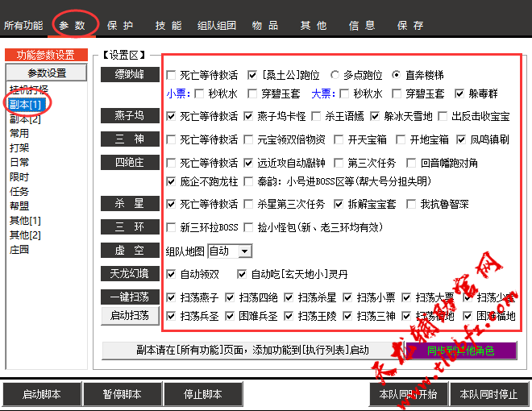Check the 新三环拉BOSS checkbox

pyautogui.click(x=171, y=227)
